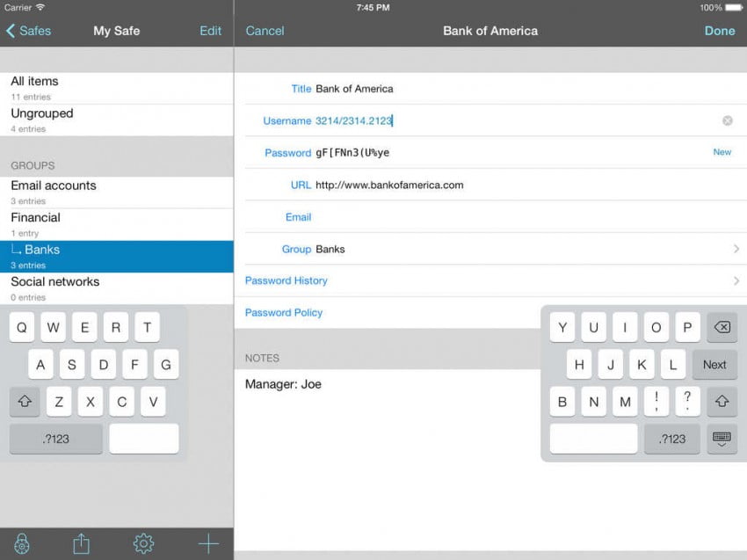The image size is (747, 560).
Task: Tap the Next key on keyboard
Action: coord(714,365)
